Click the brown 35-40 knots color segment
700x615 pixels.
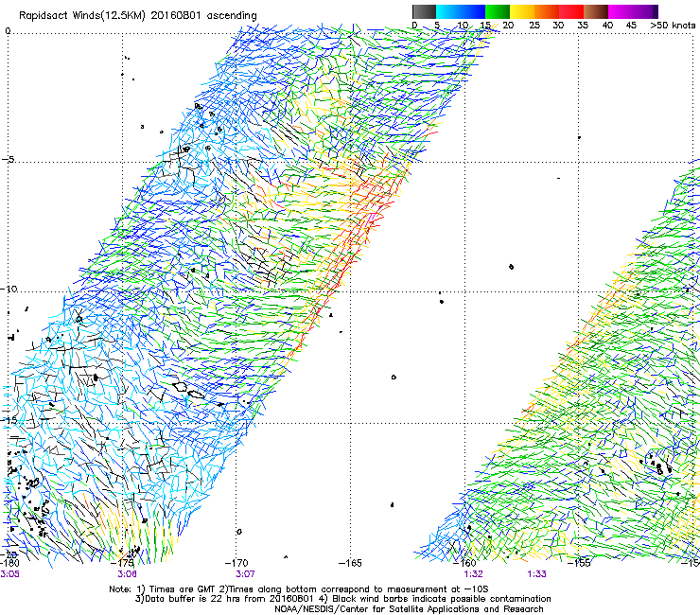tap(597, 11)
